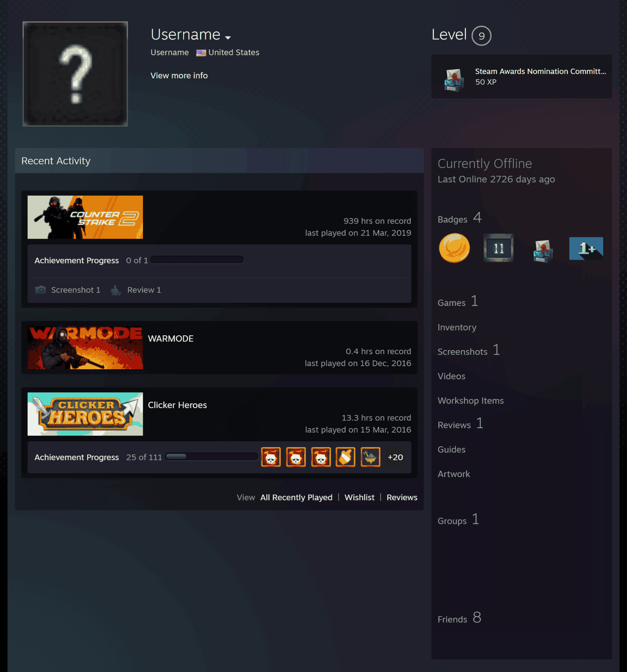Open Inventory sidebar link

point(457,327)
